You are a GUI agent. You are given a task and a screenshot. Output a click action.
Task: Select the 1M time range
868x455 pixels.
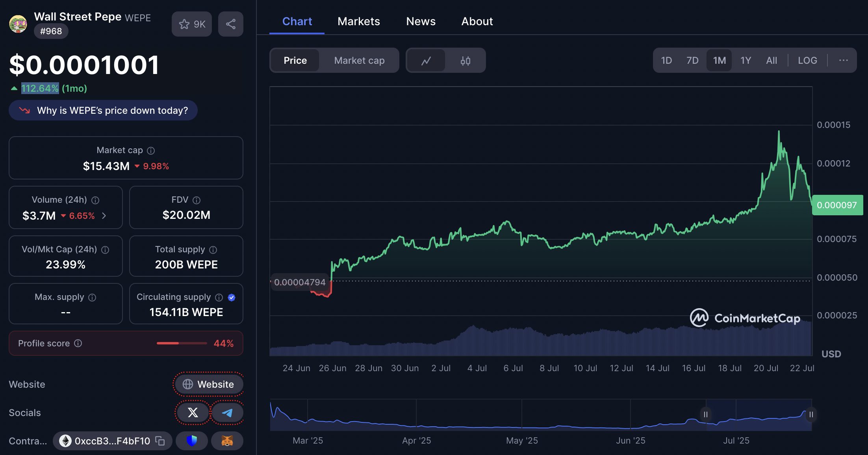click(x=719, y=60)
